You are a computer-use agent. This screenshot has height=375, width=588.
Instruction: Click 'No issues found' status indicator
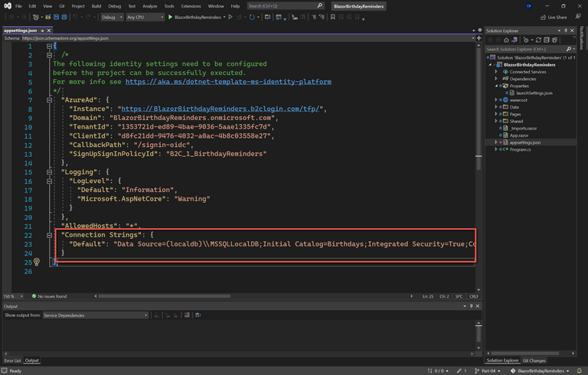click(x=50, y=296)
